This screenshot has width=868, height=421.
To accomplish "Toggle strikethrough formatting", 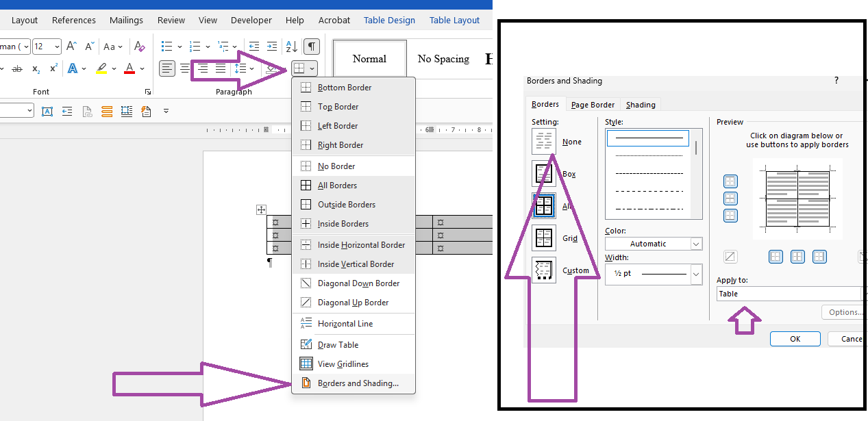I will (17, 68).
